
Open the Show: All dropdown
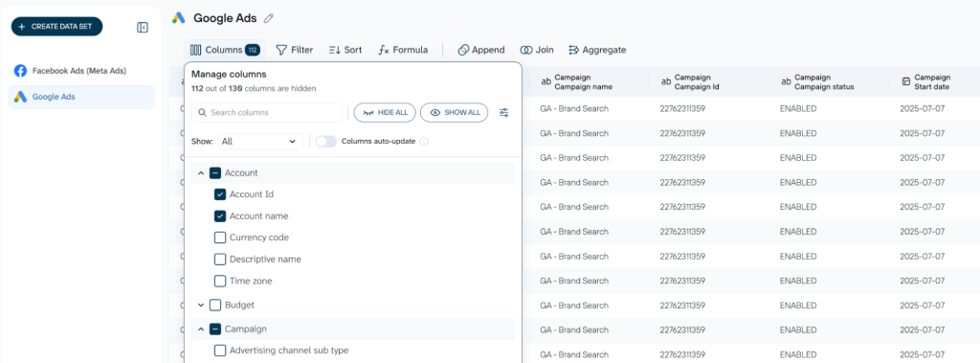click(x=260, y=142)
